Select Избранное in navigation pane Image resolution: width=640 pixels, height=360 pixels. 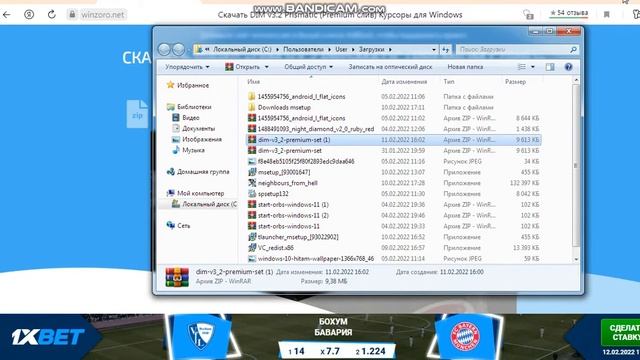click(193, 85)
